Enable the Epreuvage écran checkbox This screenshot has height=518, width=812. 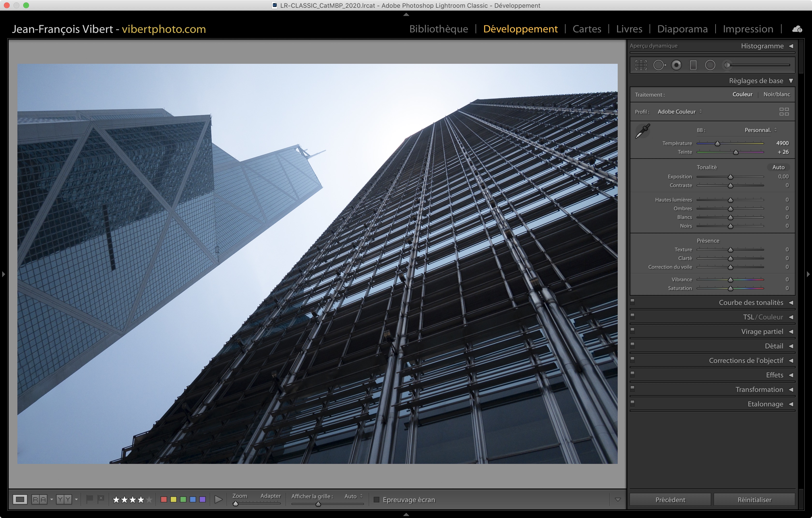pyautogui.click(x=377, y=499)
